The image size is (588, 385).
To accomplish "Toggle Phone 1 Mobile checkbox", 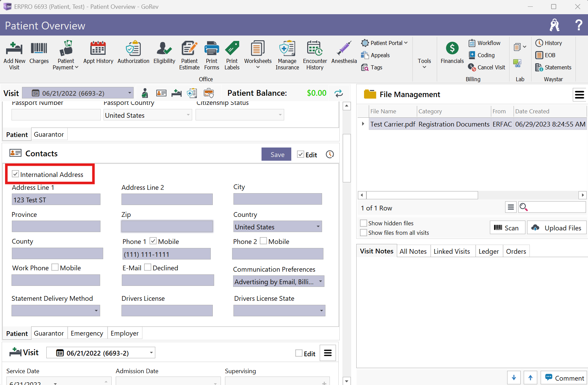I will (x=153, y=241).
